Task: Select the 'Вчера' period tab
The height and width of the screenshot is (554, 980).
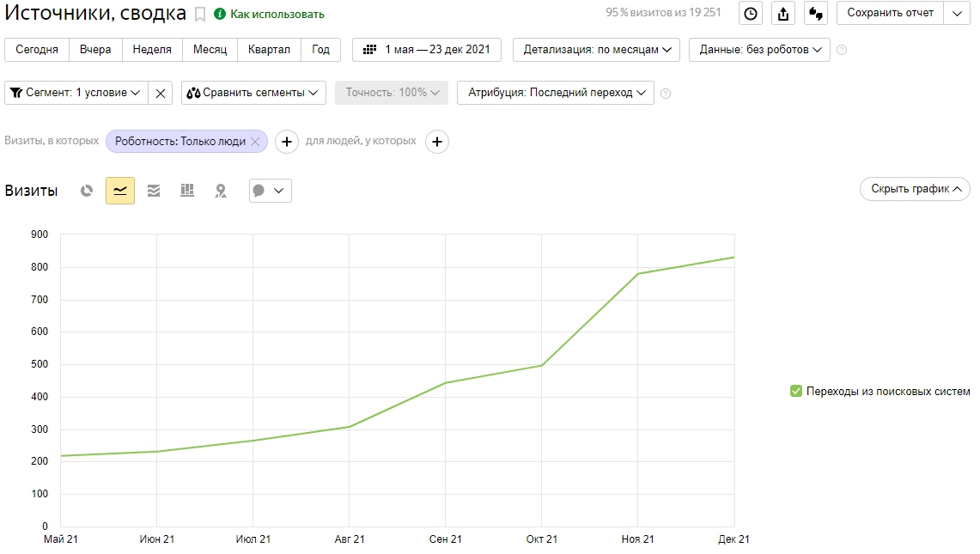Action: [95, 50]
